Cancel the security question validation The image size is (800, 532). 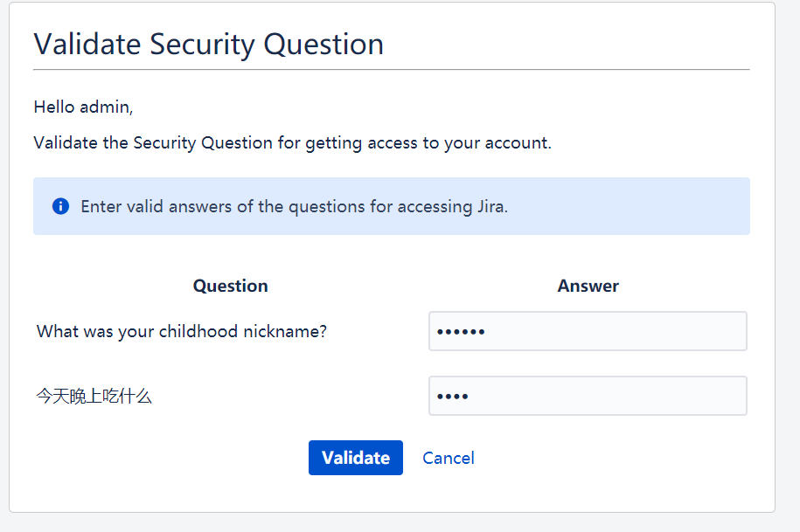pyautogui.click(x=449, y=458)
